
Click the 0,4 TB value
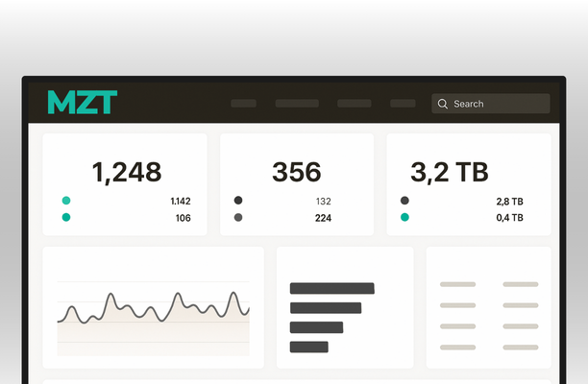tap(509, 217)
